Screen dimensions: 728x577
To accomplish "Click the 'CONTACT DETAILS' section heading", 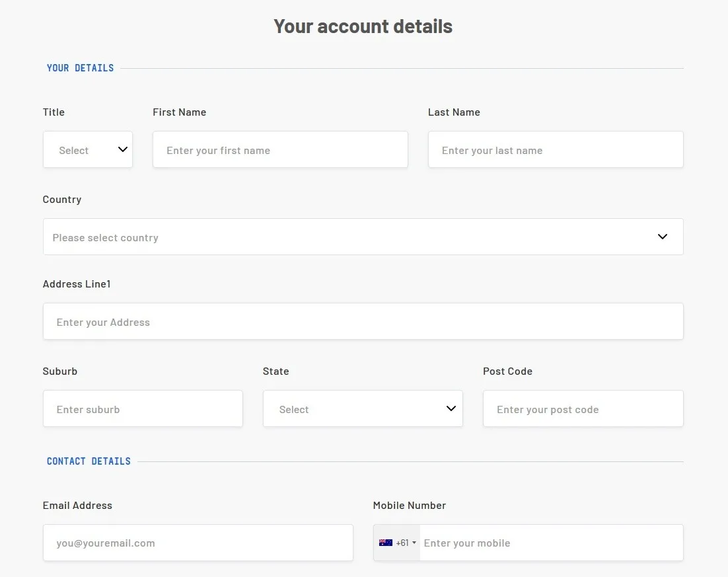I will [89, 461].
